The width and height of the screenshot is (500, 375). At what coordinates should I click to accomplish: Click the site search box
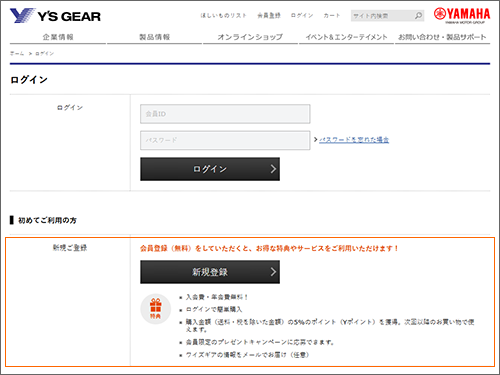(382, 16)
